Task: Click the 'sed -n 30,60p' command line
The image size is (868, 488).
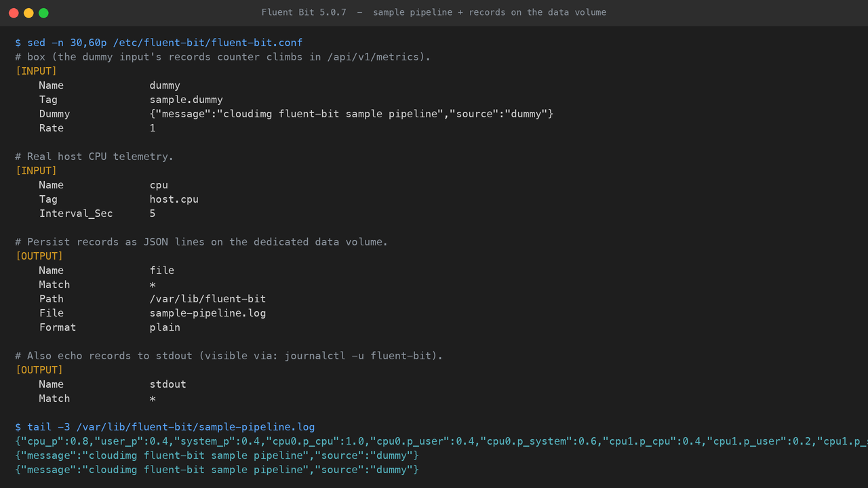Action: click(159, 43)
